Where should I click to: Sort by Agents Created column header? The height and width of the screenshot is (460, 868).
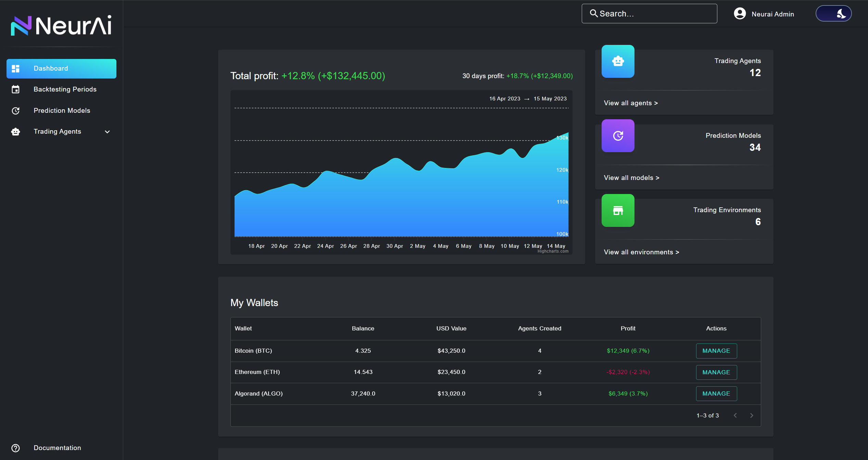point(540,328)
